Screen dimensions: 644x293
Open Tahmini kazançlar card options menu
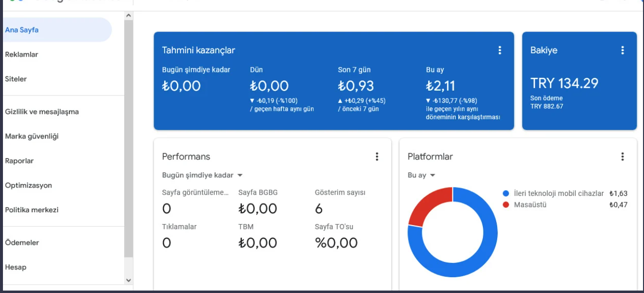500,50
